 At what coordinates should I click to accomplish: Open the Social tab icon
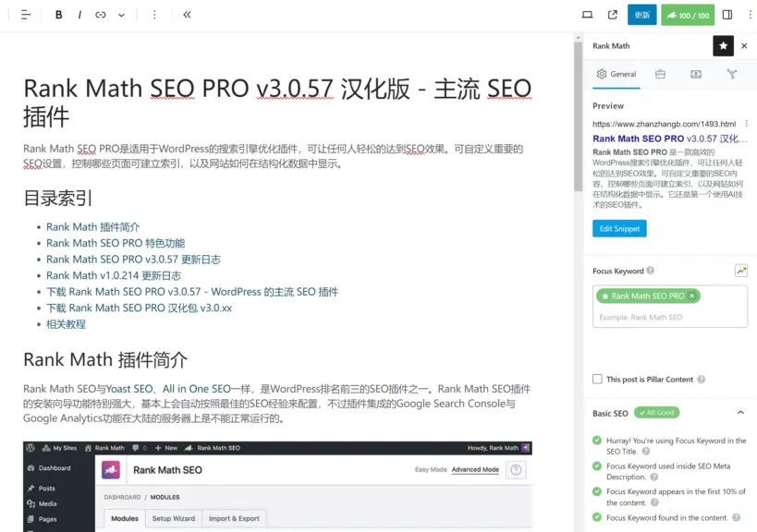pos(732,74)
